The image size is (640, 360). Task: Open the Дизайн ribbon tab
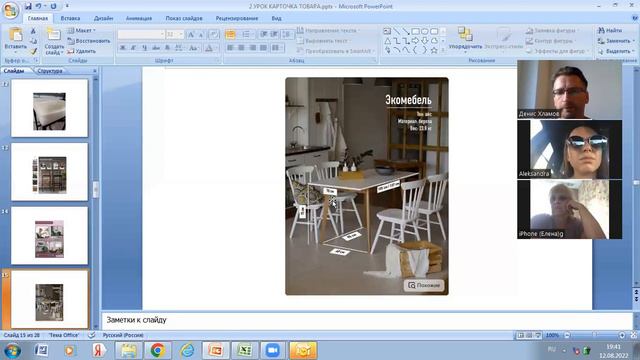103,18
